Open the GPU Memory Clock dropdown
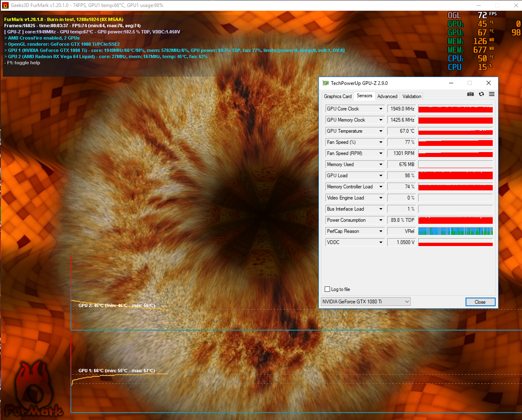 pyautogui.click(x=381, y=120)
